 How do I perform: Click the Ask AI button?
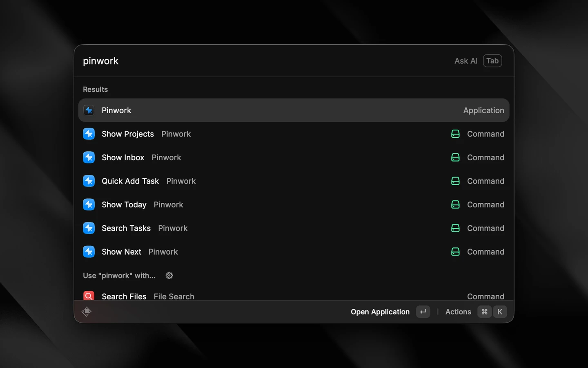pos(466,61)
